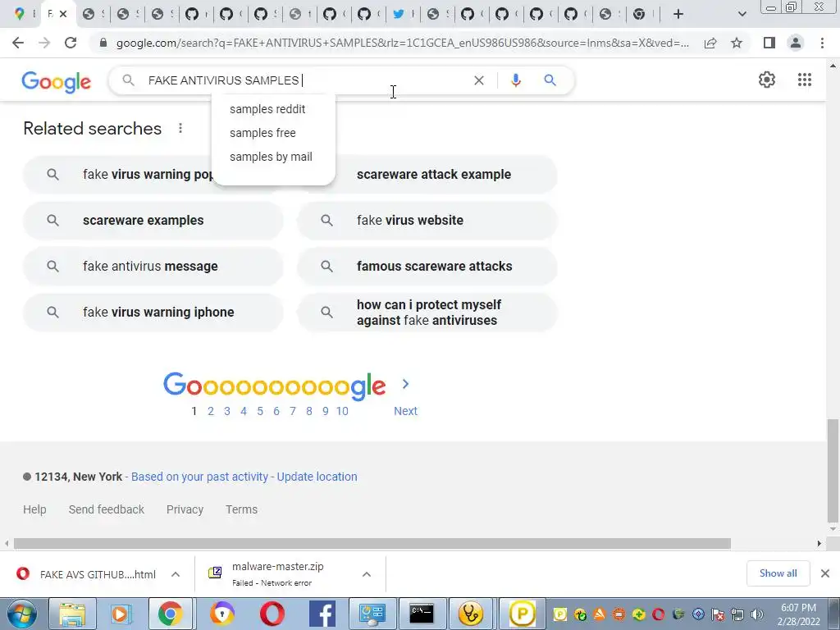Go to results page 10
The image size is (840, 630).
[x=342, y=411]
